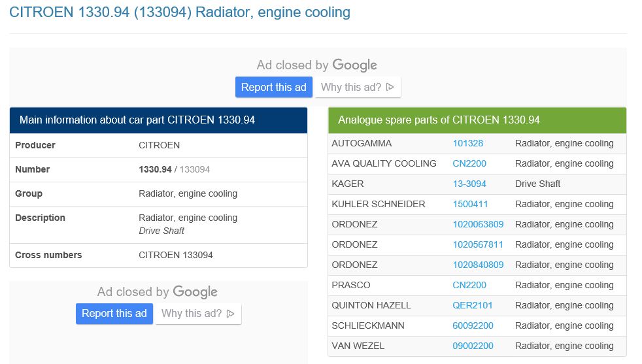The image size is (642, 364).
Task: Click the Main information panel header
Action: tap(158, 120)
